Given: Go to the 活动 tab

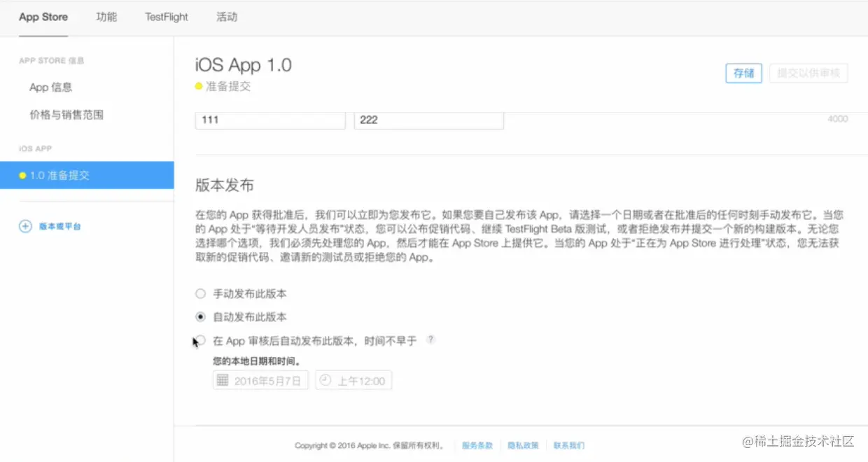Looking at the screenshot, I should (227, 17).
